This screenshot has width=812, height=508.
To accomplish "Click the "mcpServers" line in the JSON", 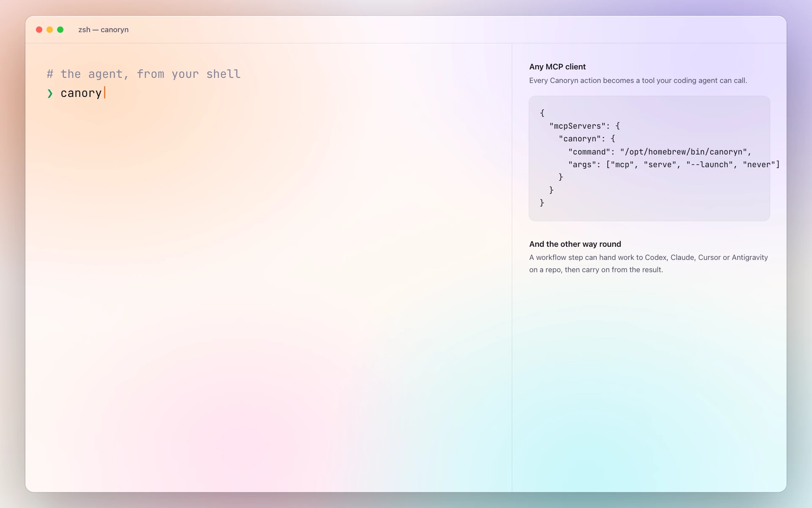I will click(584, 126).
